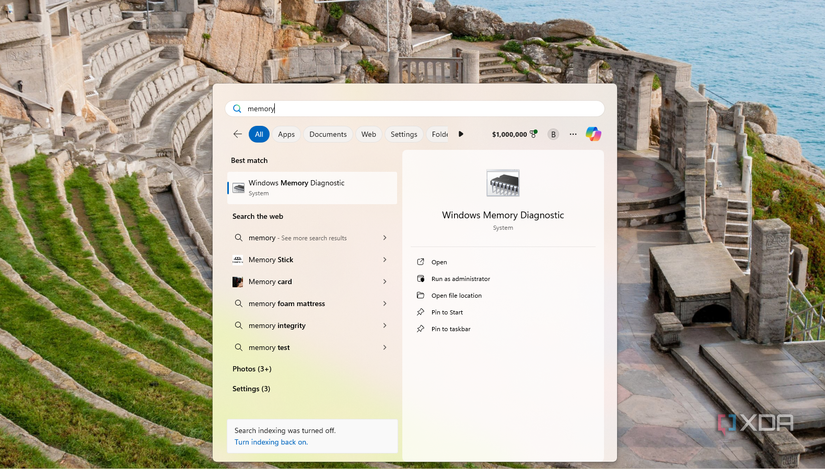Select the Windows Memory Diagnostic best match
This screenshot has height=469, width=825.
pyautogui.click(x=312, y=188)
